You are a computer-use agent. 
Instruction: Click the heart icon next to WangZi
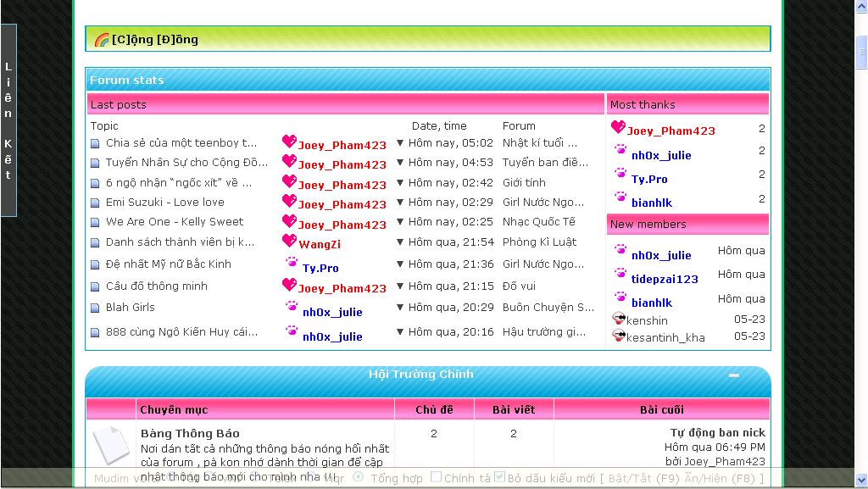tap(289, 242)
